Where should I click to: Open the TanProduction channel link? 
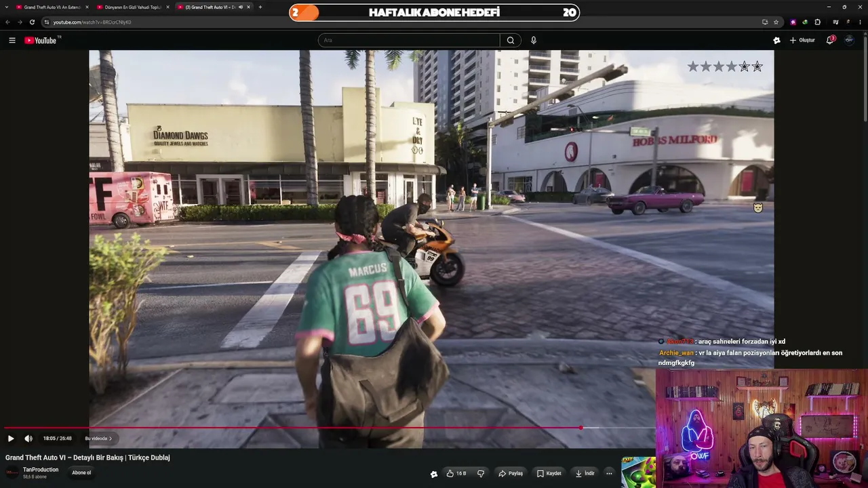[41, 470]
